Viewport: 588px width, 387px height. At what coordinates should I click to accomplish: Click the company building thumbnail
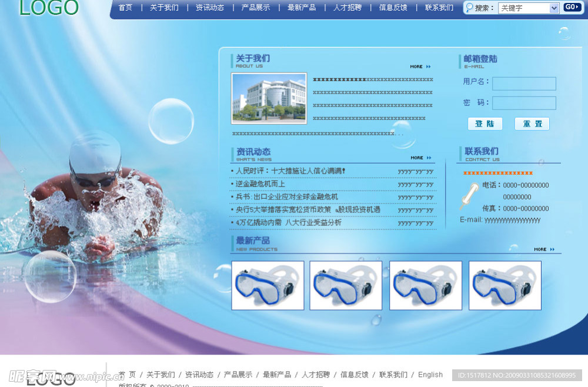(269, 98)
